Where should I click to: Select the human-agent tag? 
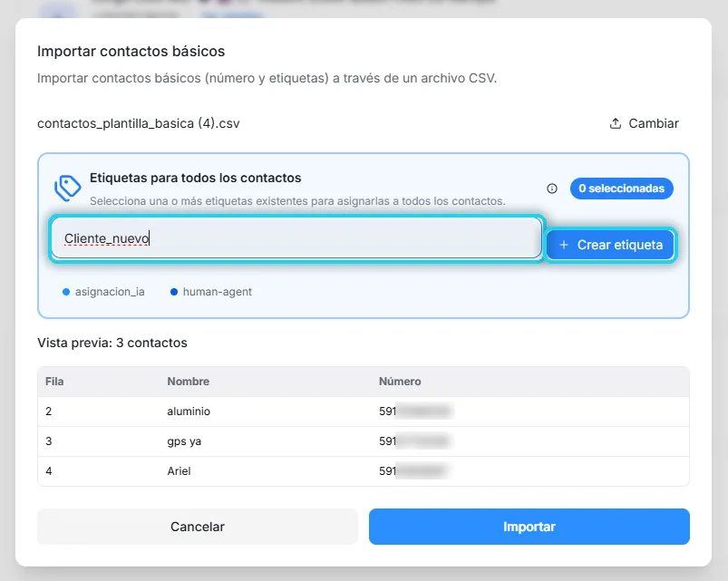[x=211, y=292]
